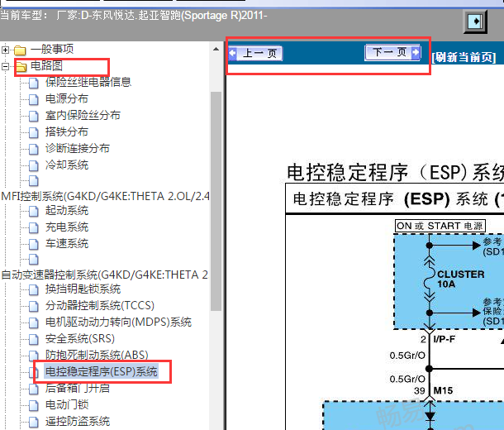Open 遥控防盗系统 entry
504x430 pixels.
[x=78, y=421]
